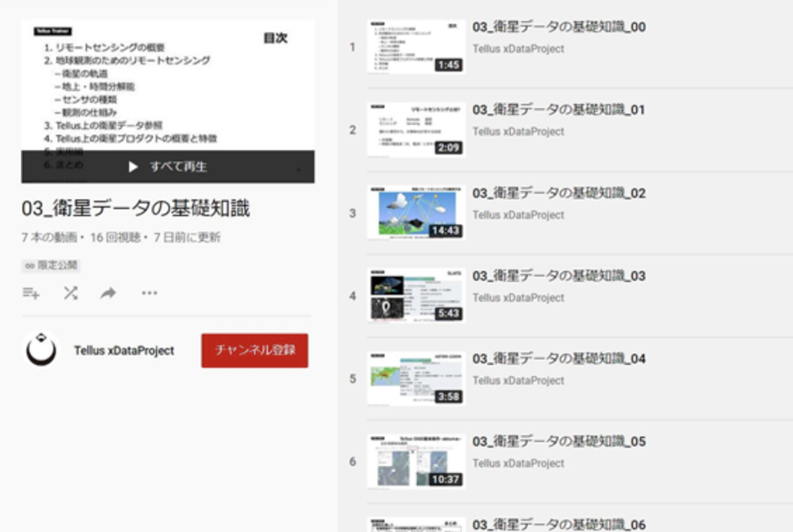Click Tellus xDataProject under video _04
The image size is (793, 532).
(x=519, y=380)
